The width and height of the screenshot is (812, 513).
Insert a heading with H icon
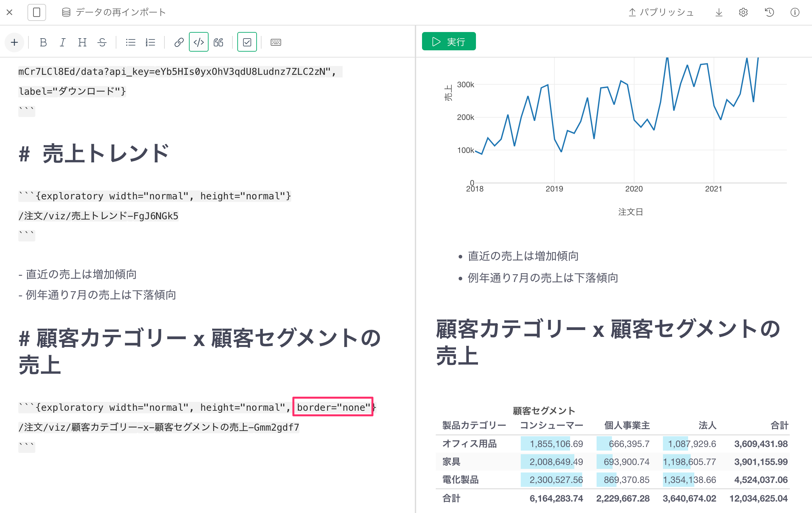(x=82, y=42)
